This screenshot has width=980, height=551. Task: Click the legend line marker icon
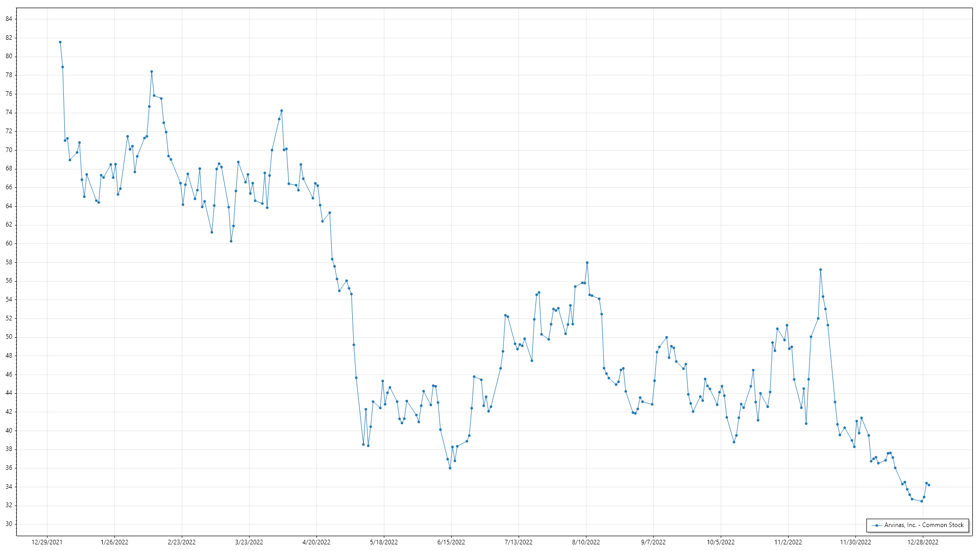(877, 525)
